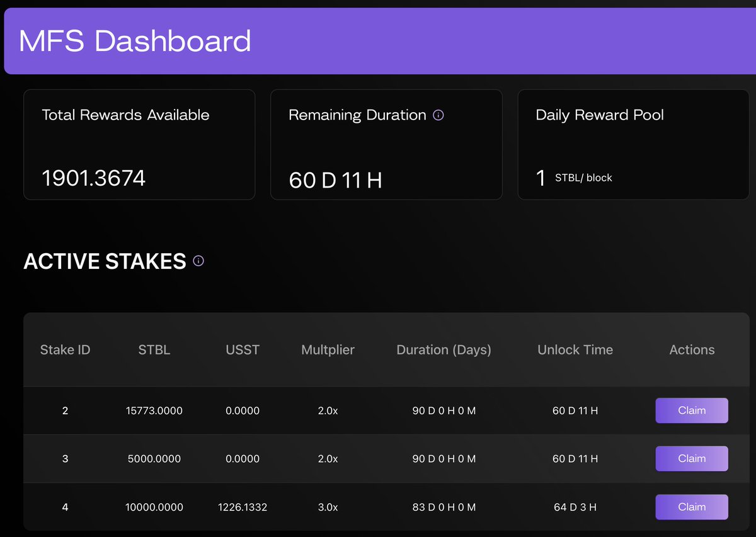Select the 60 D 11 H remaining duration value
Viewport: 756px width, 537px height.
(336, 180)
